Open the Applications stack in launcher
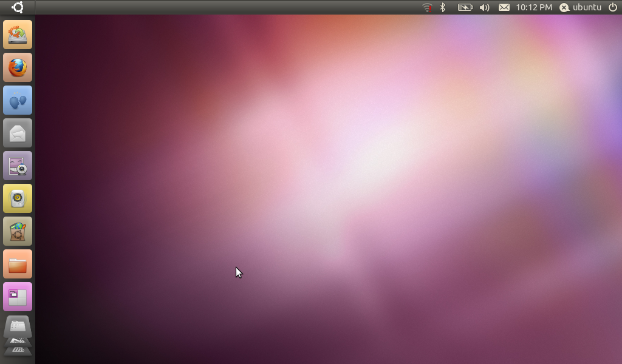The height and width of the screenshot is (364, 622). click(18, 326)
